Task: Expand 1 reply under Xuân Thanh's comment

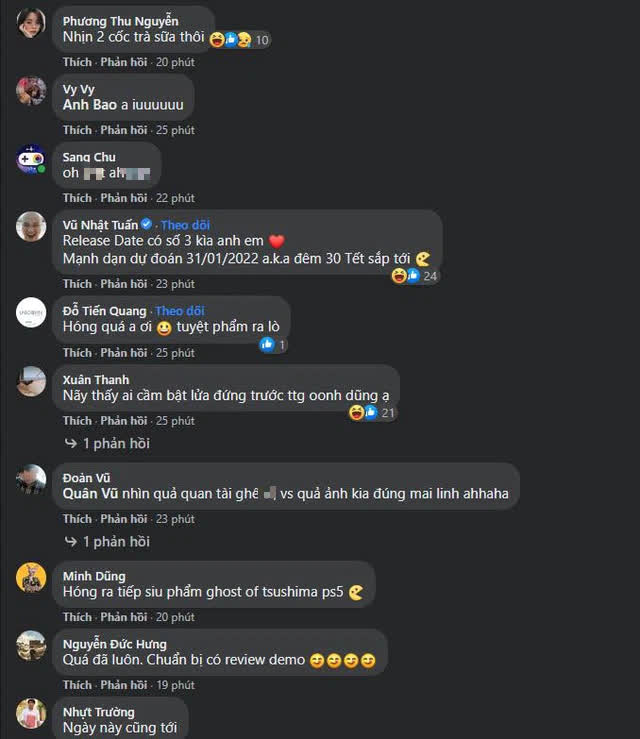Action: pyautogui.click(x=107, y=443)
